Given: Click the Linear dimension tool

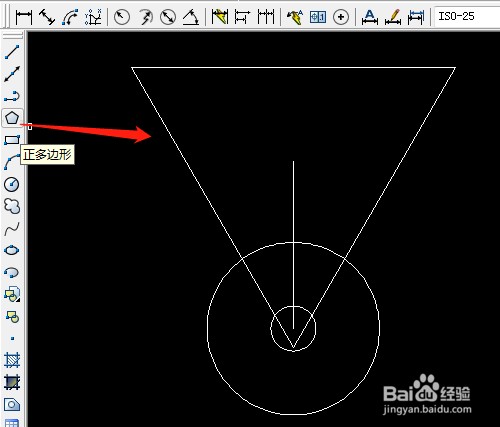Looking at the screenshot, I should (24, 17).
